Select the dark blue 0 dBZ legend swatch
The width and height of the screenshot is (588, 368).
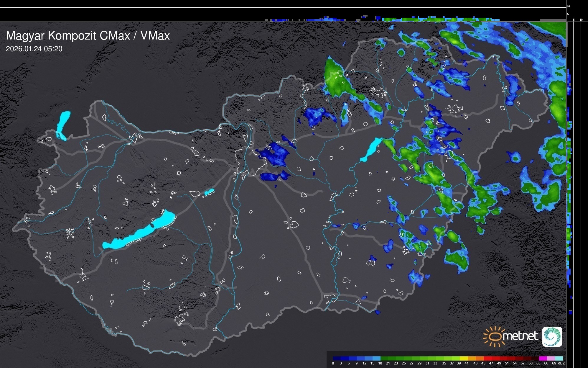pos(337,358)
